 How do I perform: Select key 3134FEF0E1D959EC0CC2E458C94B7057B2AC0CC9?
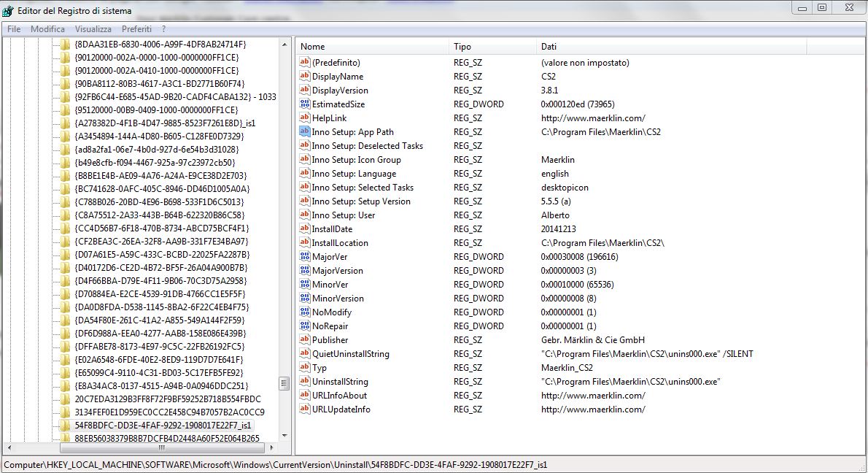coord(169,412)
